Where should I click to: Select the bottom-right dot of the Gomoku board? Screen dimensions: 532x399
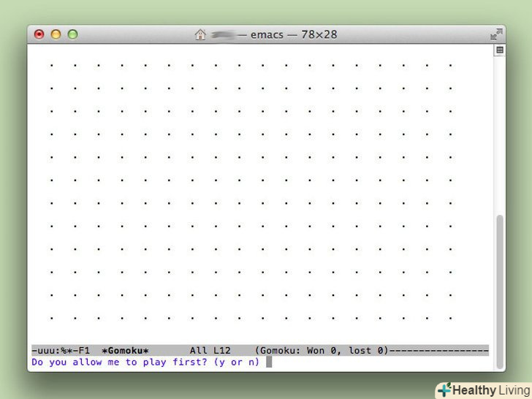tap(451, 319)
